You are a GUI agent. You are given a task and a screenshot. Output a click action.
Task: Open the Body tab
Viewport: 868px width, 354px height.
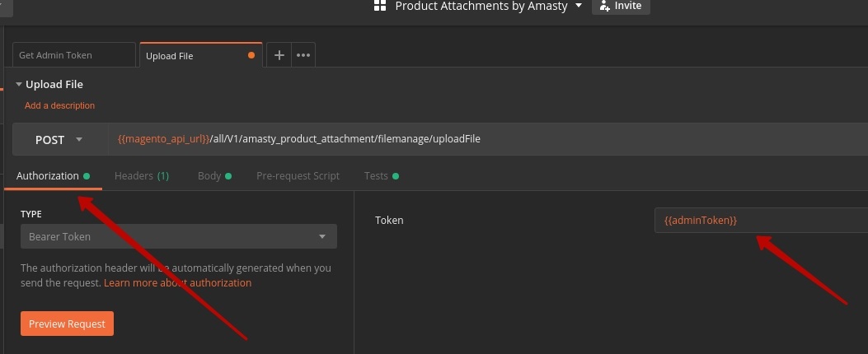[210, 176]
